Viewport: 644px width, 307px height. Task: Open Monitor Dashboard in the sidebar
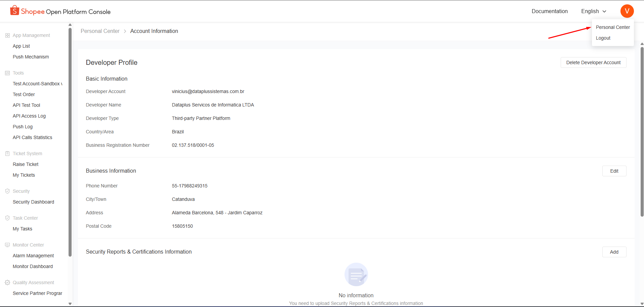pyautogui.click(x=33, y=266)
